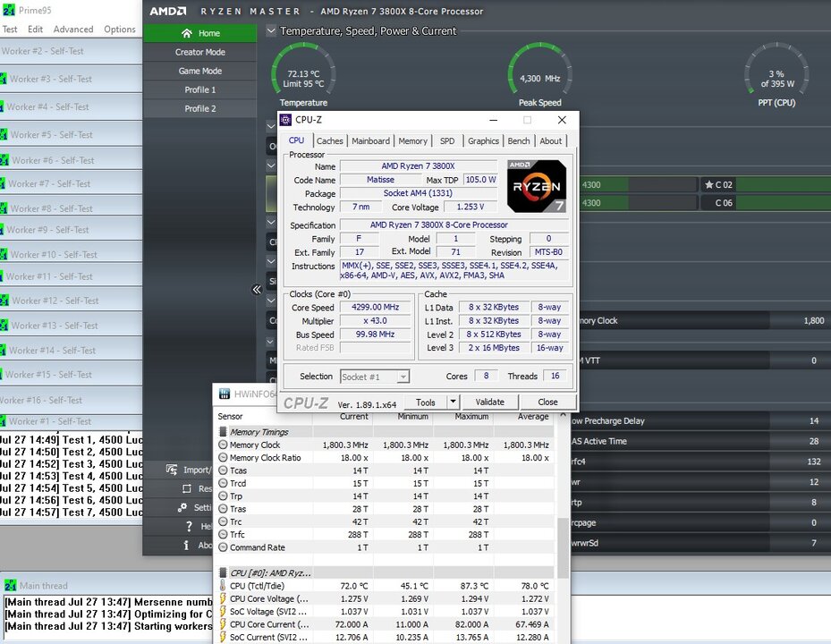Click the Worker #12 window icon
This screenshot has height=644, width=831.
tap(4, 301)
